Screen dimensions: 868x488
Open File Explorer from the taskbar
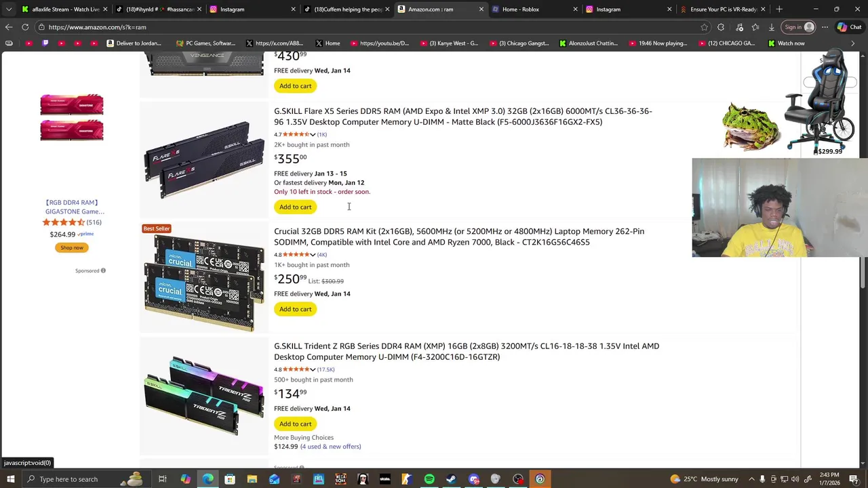pos(252,479)
